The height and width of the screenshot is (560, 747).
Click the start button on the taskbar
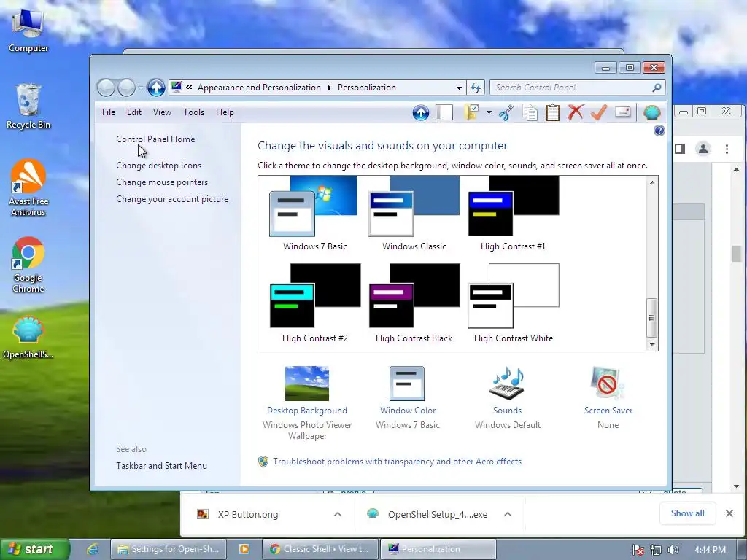click(35, 549)
